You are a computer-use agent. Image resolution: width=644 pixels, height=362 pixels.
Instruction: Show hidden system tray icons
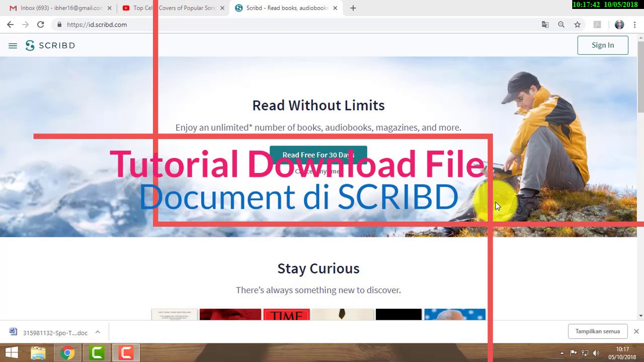(562, 353)
